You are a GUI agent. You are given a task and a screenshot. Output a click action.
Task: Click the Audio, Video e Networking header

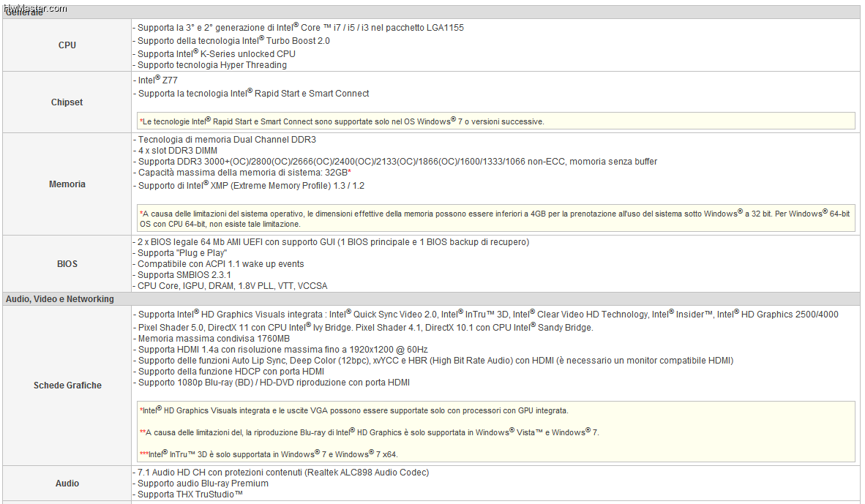pyautogui.click(x=59, y=299)
